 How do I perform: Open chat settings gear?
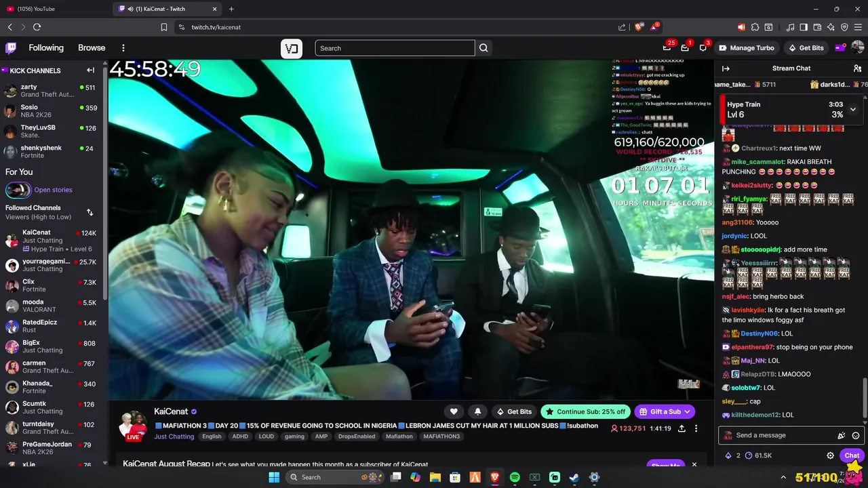coord(830,455)
